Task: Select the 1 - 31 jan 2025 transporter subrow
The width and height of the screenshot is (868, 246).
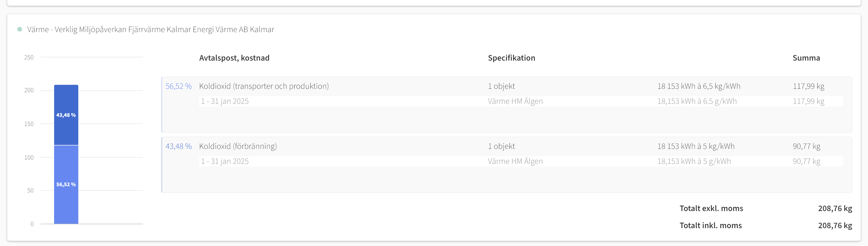Action: tap(521, 101)
